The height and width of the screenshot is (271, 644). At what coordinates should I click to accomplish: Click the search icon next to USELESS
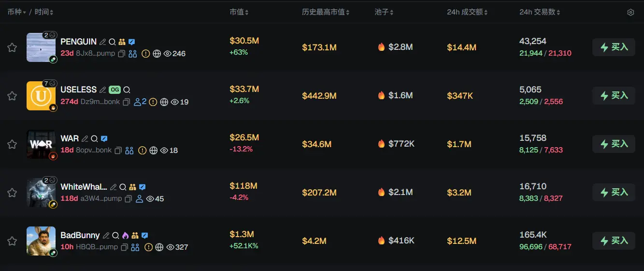point(127,90)
